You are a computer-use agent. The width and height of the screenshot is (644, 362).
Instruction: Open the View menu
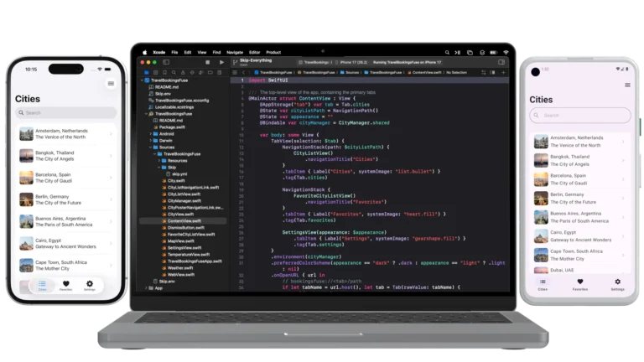click(202, 53)
